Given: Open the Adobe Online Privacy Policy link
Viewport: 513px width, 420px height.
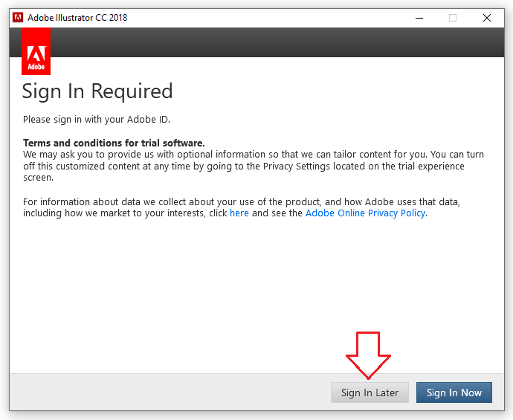Looking at the screenshot, I should tap(365, 213).
